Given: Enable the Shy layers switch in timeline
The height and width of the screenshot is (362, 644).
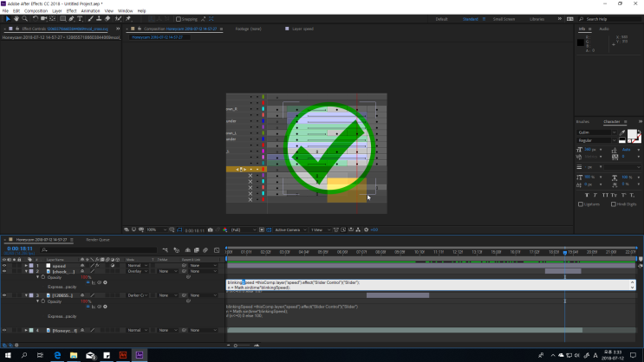Looking at the screenshot, I should click(188, 250).
